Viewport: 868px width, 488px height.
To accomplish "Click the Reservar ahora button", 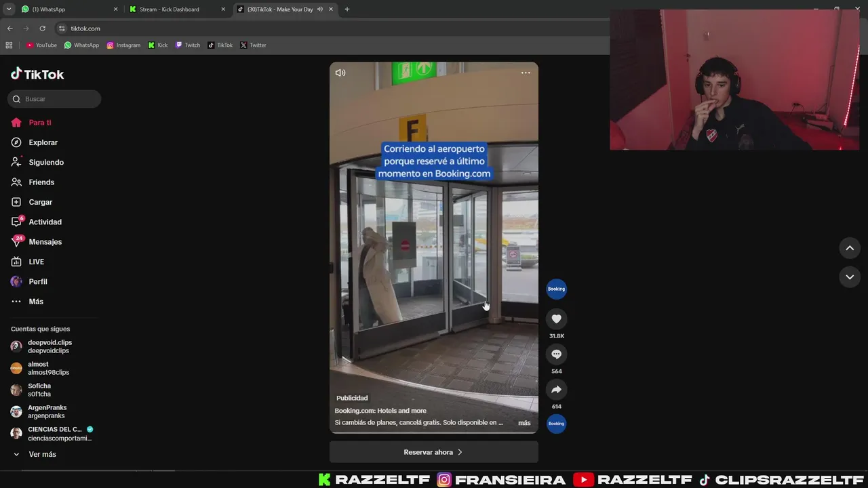I will [x=434, y=452].
